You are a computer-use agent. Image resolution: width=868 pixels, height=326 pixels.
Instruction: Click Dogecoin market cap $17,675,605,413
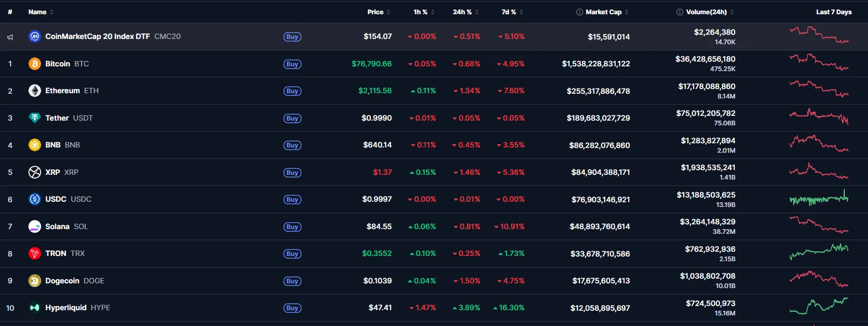[x=601, y=281]
